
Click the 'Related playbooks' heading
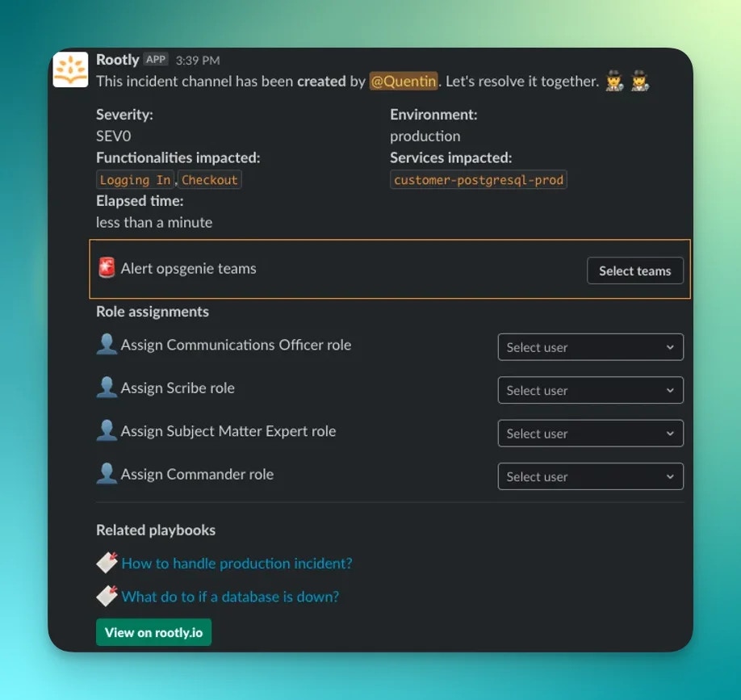[x=156, y=530]
